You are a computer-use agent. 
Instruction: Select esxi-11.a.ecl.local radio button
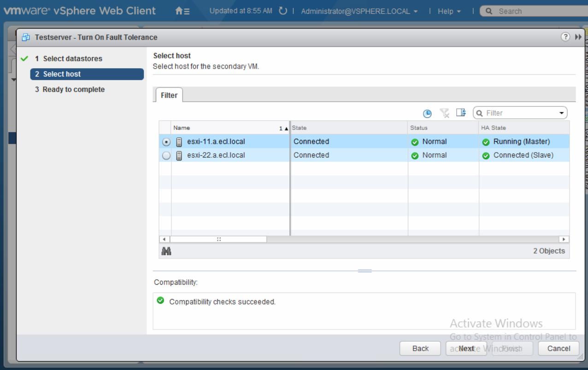(166, 142)
